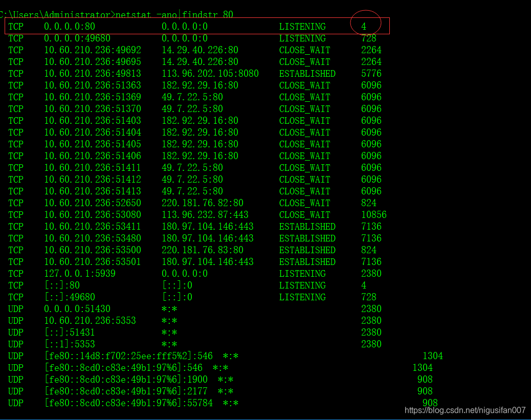Click PID 7136 in the 53501 row

tap(371, 262)
